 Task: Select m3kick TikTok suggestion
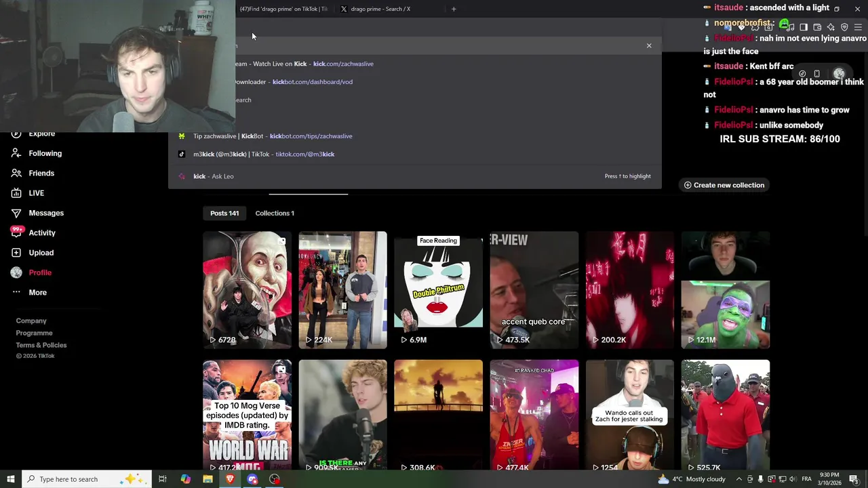[x=415, y=155]
